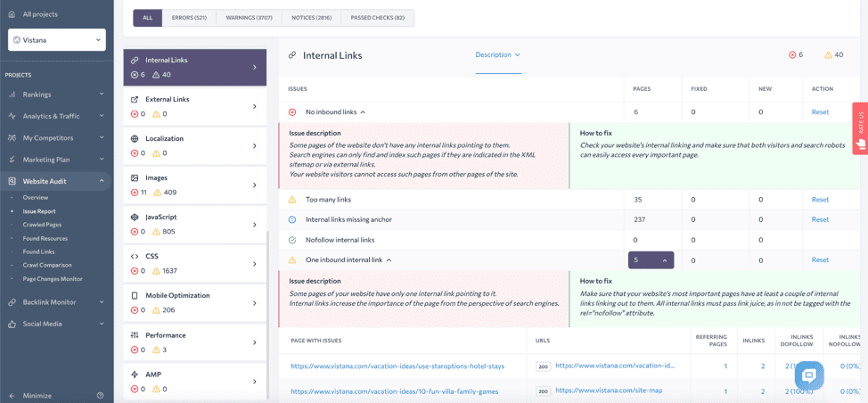Switch to the ERRORS (521) tab

[x=189, y=18]
